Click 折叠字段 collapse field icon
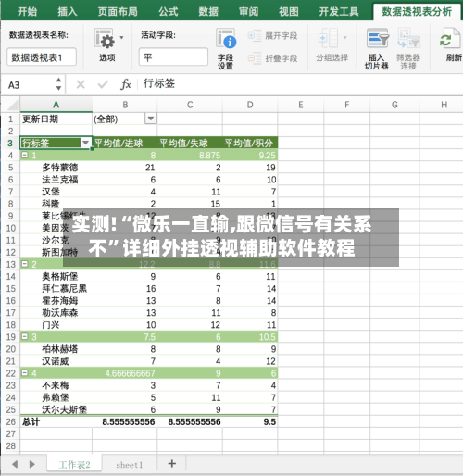The width and height of the screenshot is (463, 476). [255, 58]
